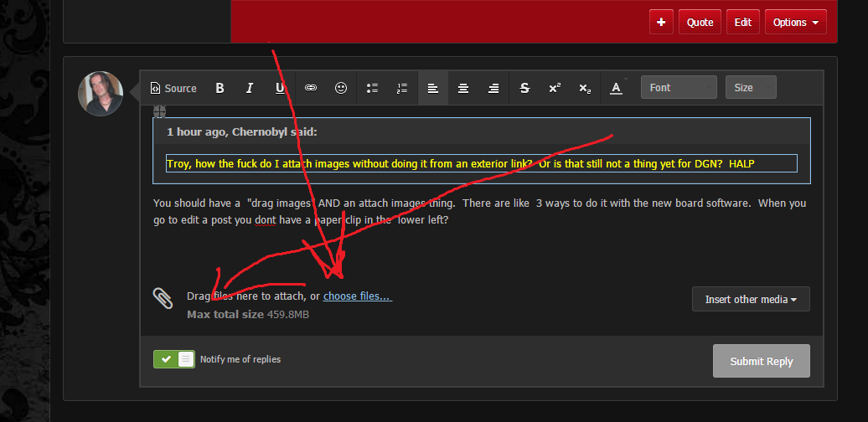Toggle superscript formatting
868x422 pixels.
(554, 88)
